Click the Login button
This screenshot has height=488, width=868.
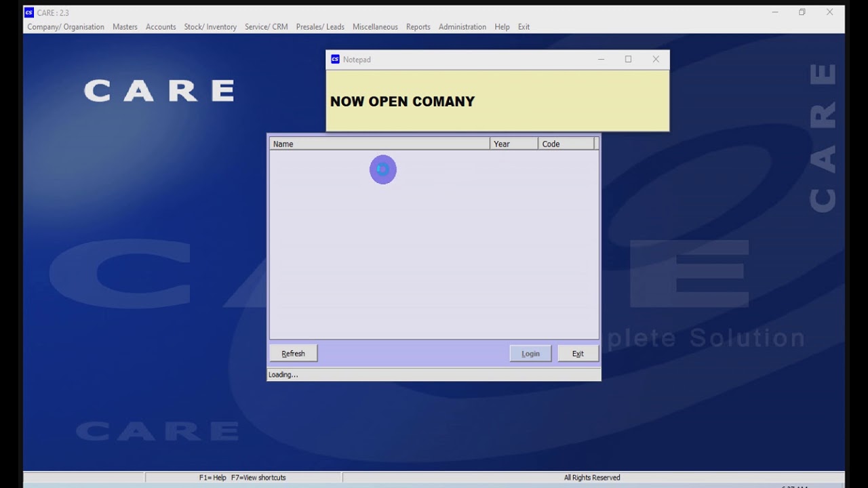pos(530,353)
